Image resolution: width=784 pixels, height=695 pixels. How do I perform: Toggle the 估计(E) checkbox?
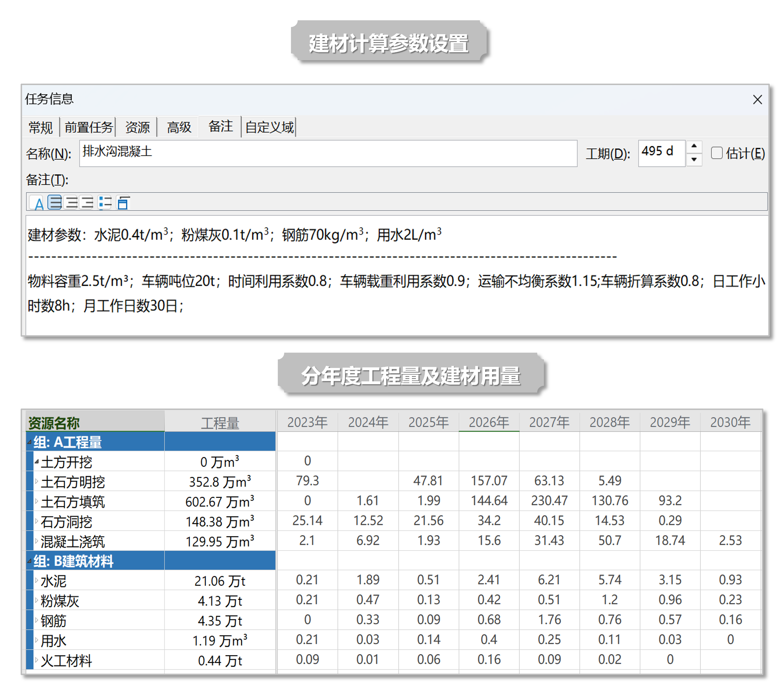click(716, 153)
